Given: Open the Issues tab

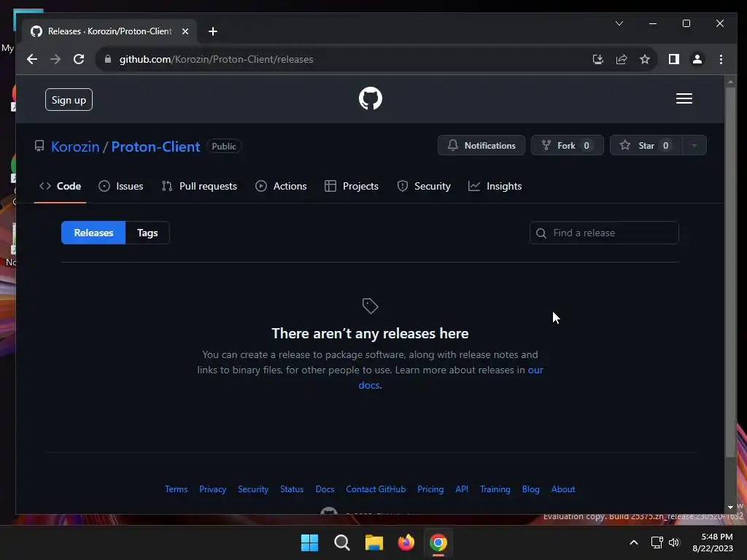Looking at the screenshot, I should click(x=120, y=186).
